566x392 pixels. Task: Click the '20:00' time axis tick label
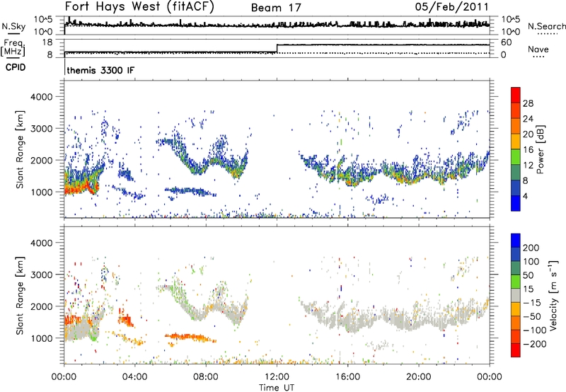[x=418, y=377]
